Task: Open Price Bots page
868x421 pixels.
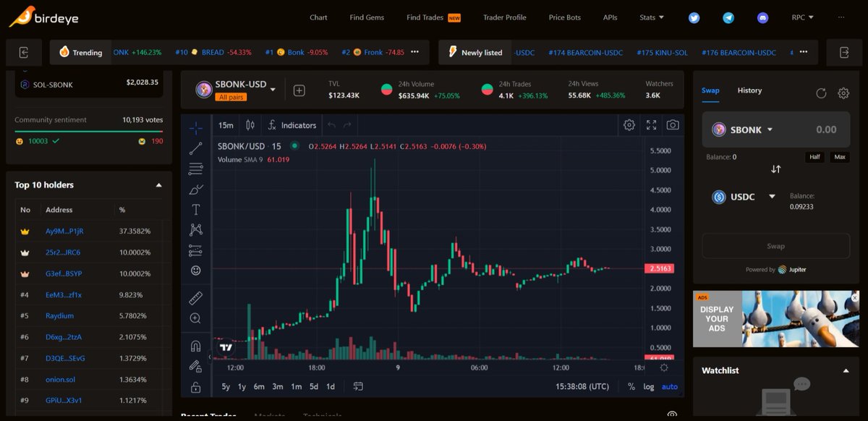Action: click(565, 17)
